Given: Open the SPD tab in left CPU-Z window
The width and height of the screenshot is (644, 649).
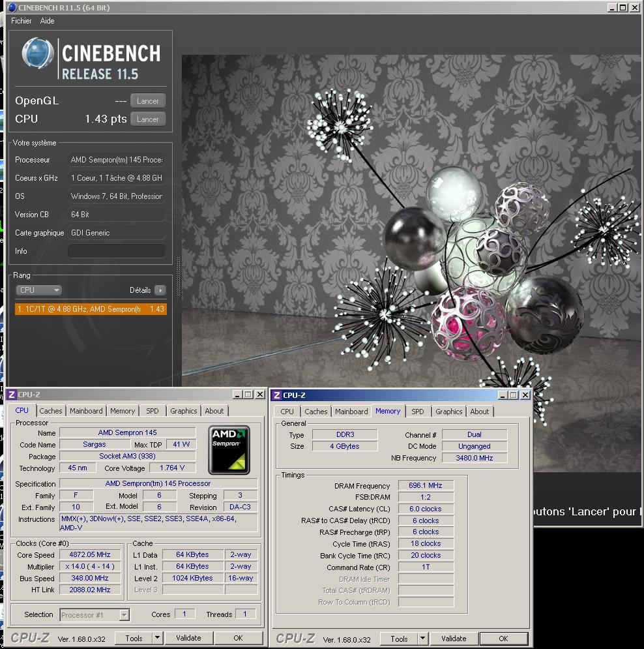Looking at the screenshot, I should [153, 410].
